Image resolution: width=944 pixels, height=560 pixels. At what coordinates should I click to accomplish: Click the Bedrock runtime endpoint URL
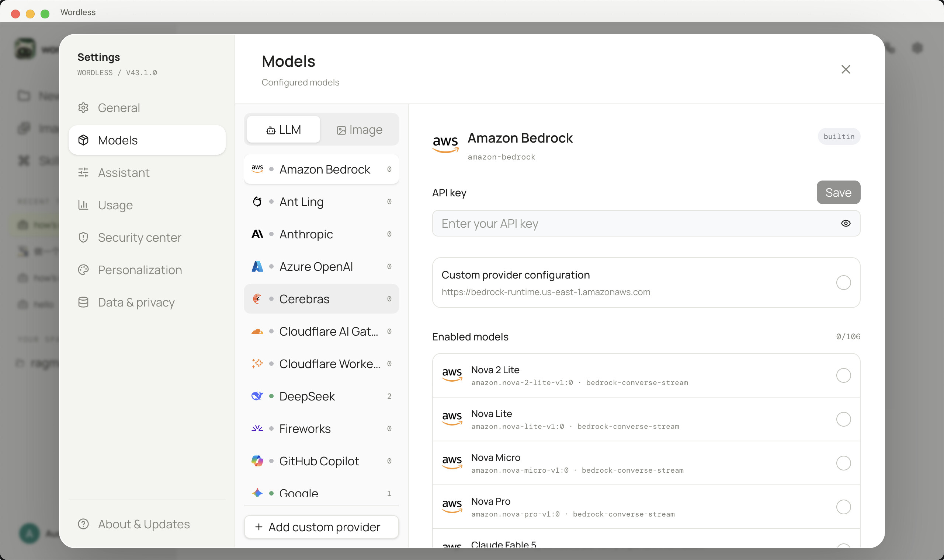point(546,292)
